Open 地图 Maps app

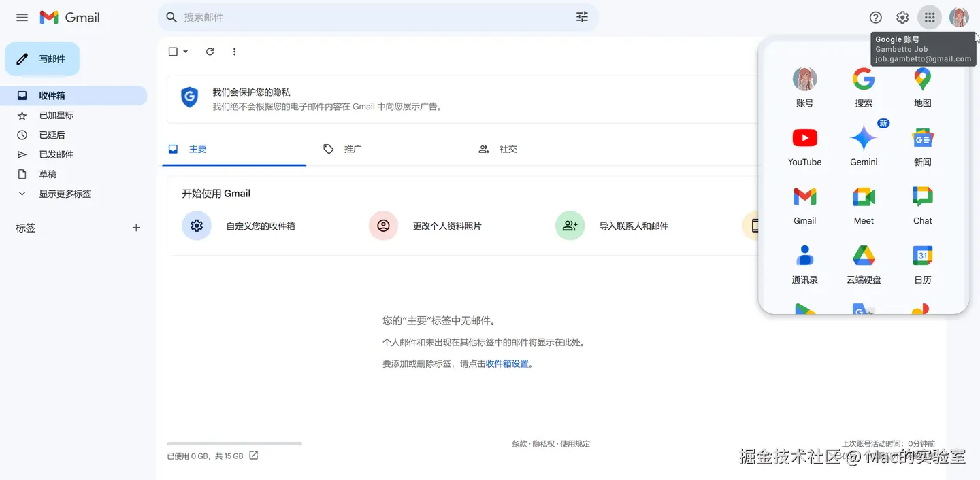coord(922,88)
